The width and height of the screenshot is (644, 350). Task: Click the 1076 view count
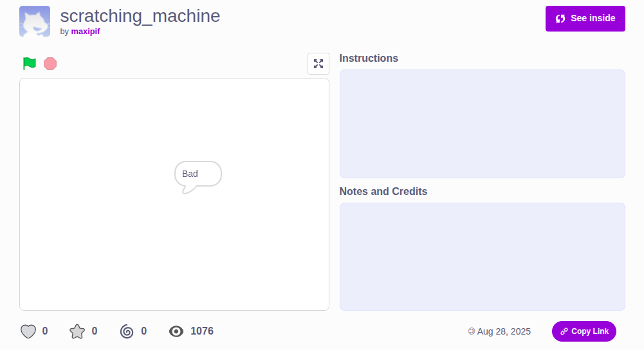(x=202, y=331)
